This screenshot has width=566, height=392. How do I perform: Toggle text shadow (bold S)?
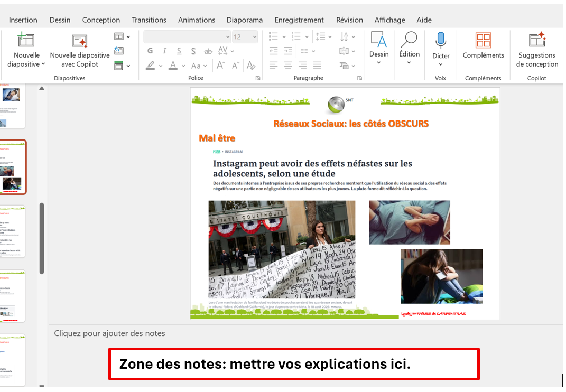point(193,51)
